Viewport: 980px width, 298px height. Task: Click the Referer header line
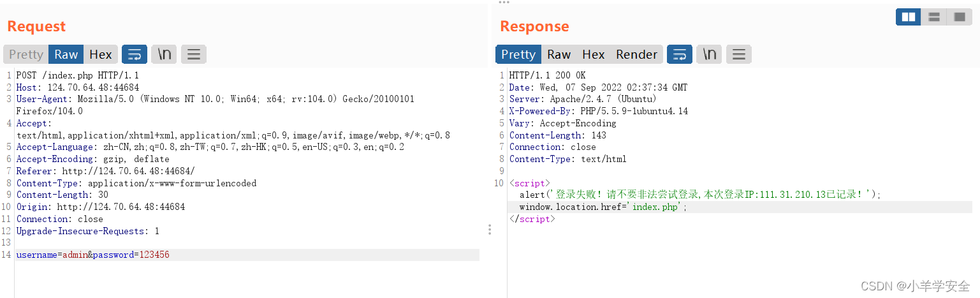click(106, 171)
